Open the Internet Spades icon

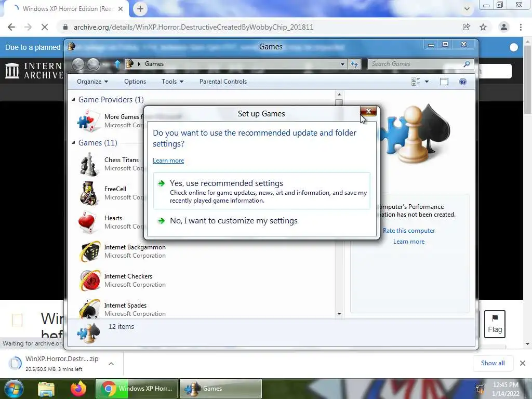(89, 309)
